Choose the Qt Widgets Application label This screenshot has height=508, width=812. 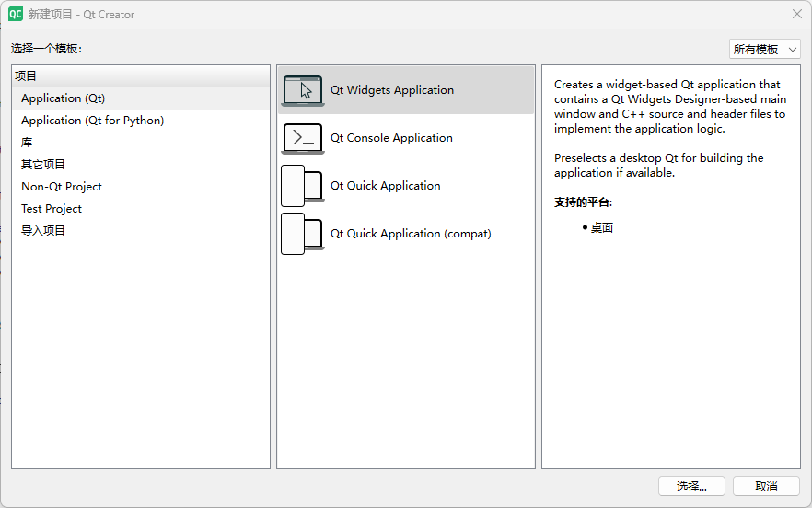[392, 90]
